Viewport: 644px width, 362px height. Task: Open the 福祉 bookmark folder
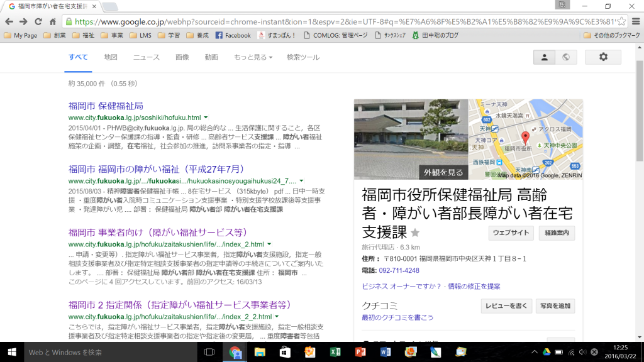pyautogui.click(x=84, y=36)
